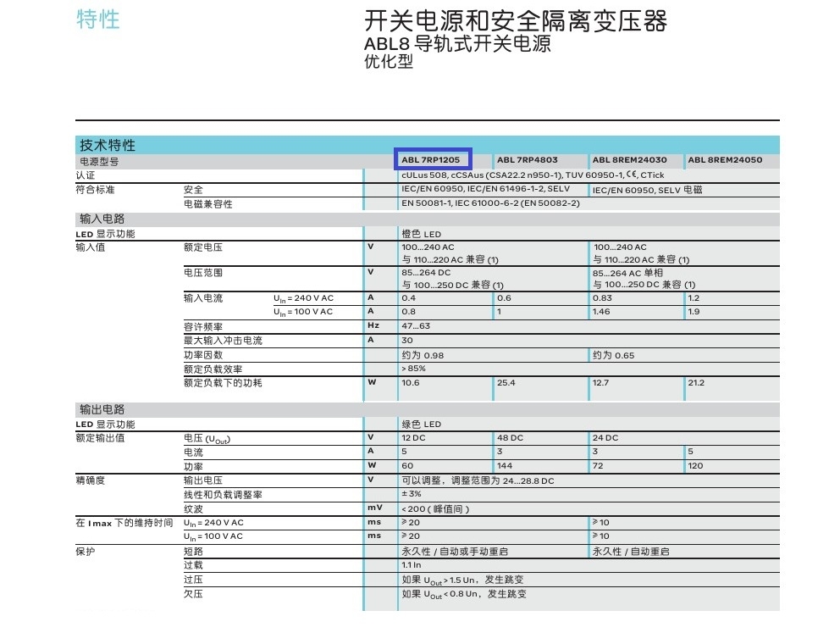This screenshot has height=644, width=840.
Task: Click the '符合标准' row label
Action: (x=95, y=189)
